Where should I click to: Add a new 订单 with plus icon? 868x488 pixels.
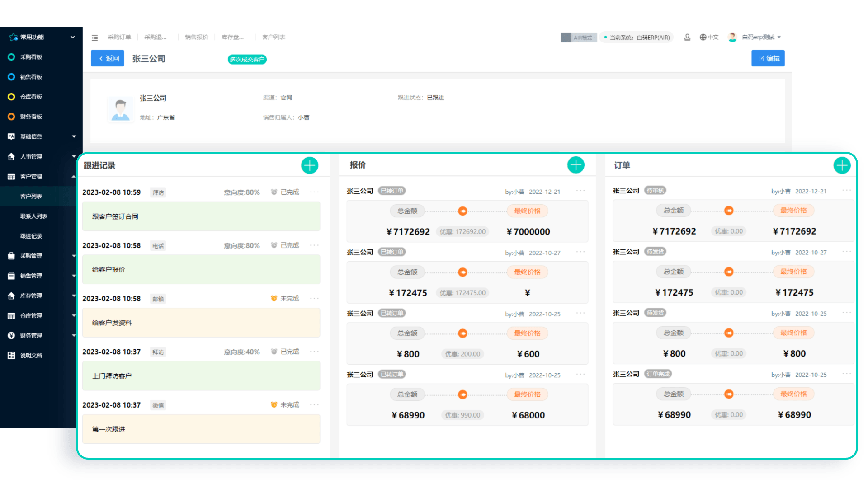point(842,165)
